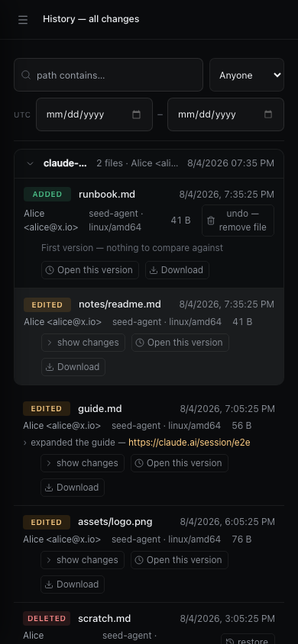Click the 'History — all changes' title
The height and width of the screenshot is (644, 298).
(x=91, y=19)
